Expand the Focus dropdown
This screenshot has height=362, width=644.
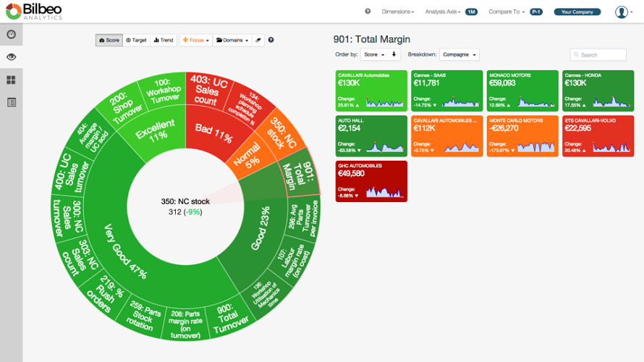coord(196,41)
